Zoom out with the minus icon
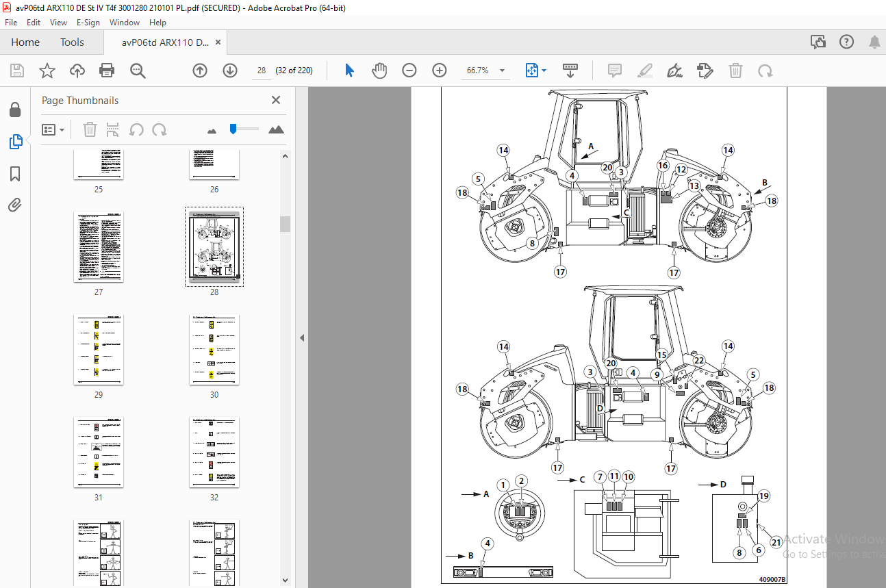Screen dimensions: 886x588 point(409,71)
